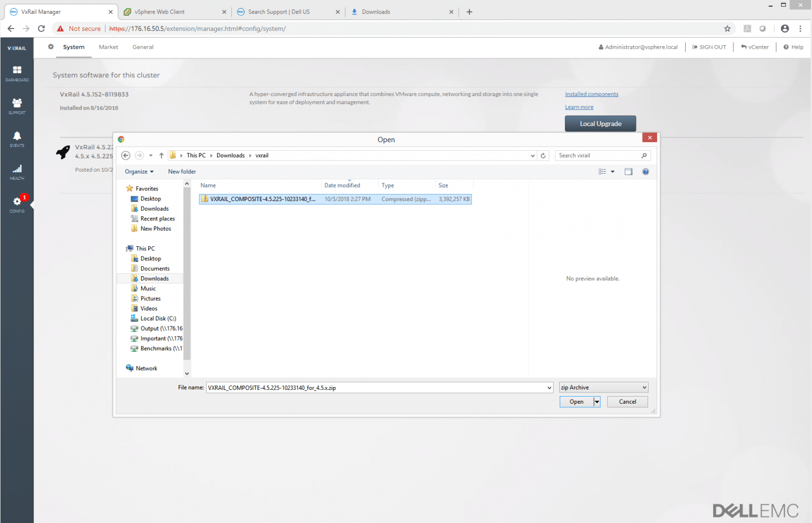Select Recent places in Favorites
The height and width of the screenshot is (523, 812).
153,219
